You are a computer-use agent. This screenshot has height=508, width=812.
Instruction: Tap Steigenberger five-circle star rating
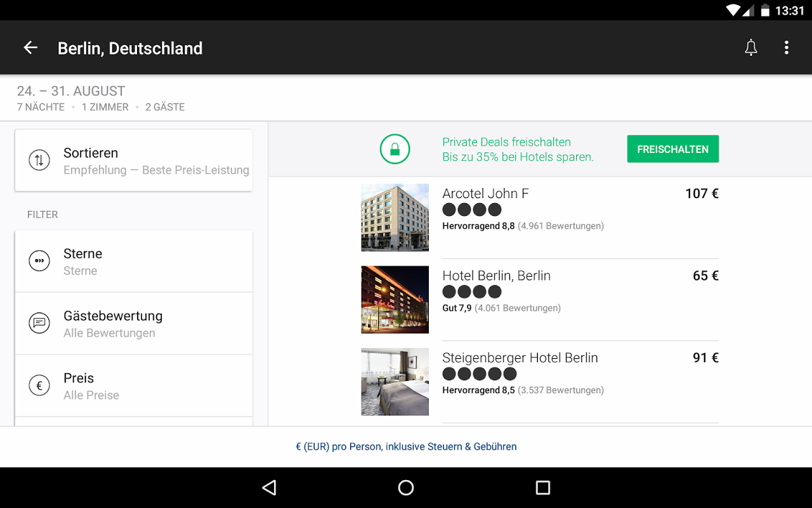(480, 374)
